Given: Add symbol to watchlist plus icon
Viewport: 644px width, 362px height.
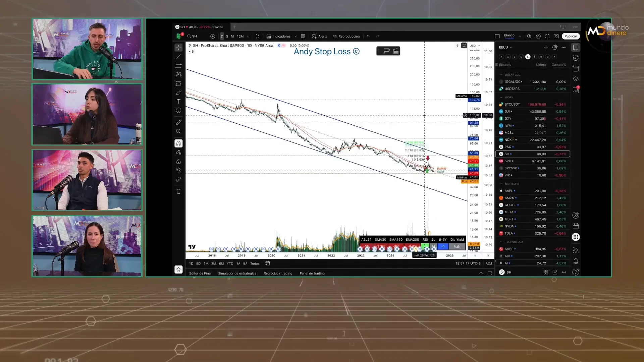Looking at the screenshot, I should [x=546, y=47].
